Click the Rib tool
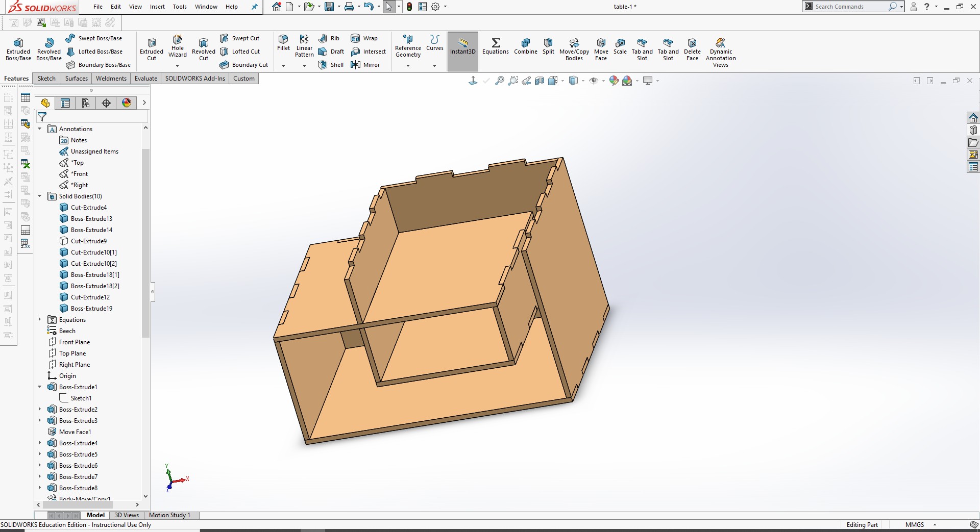This screenshot has width=980, height=532. (x=329, y=38)
